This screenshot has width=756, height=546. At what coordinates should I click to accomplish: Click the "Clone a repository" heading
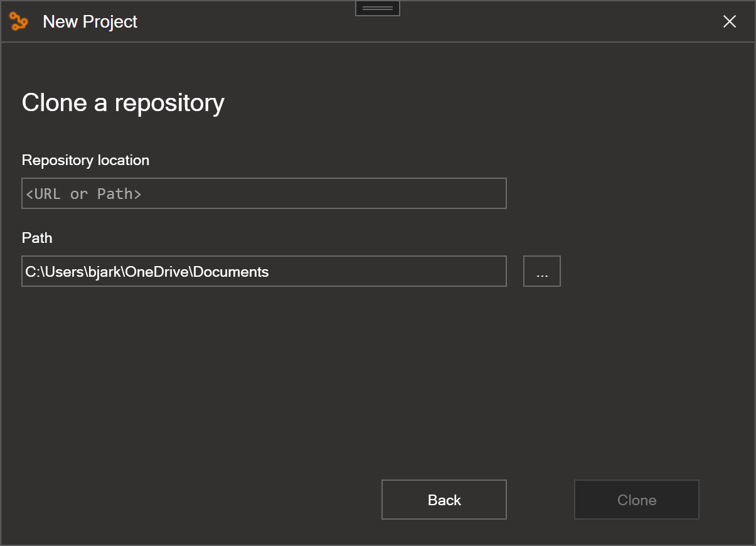(123, 102)
